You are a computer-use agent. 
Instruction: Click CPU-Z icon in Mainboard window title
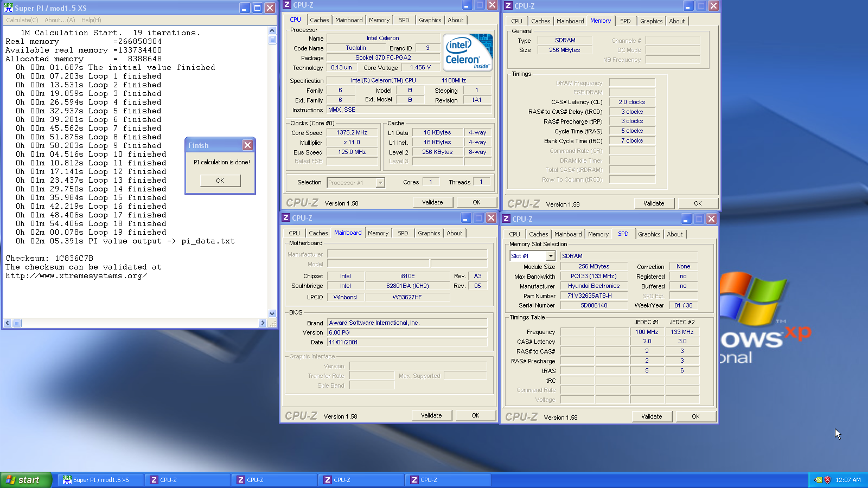(x=286, y=217)
